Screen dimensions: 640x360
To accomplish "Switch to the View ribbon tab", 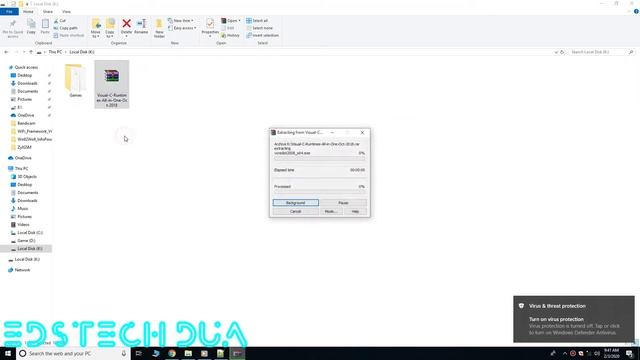I will (66, 12).
